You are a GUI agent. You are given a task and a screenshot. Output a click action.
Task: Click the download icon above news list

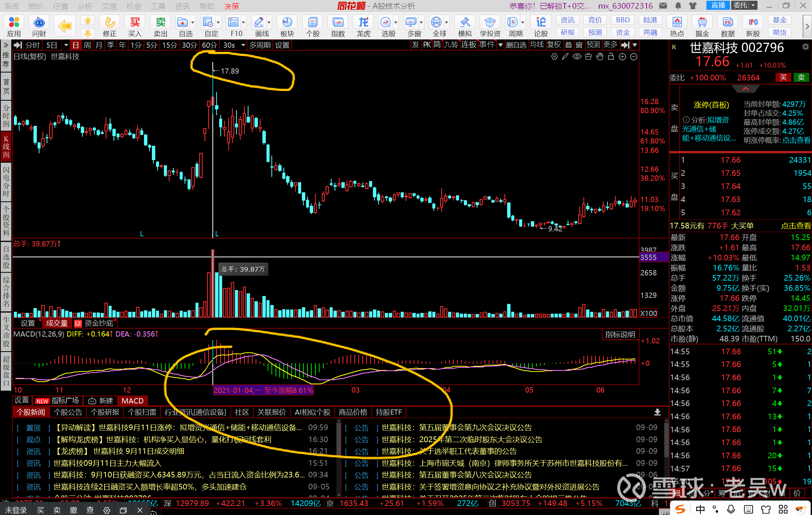coord(657,412)
